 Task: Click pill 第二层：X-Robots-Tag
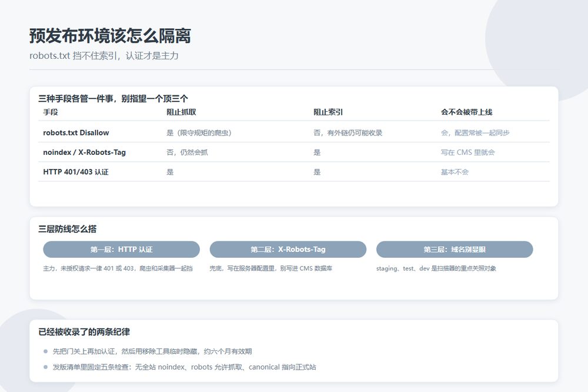288,250
